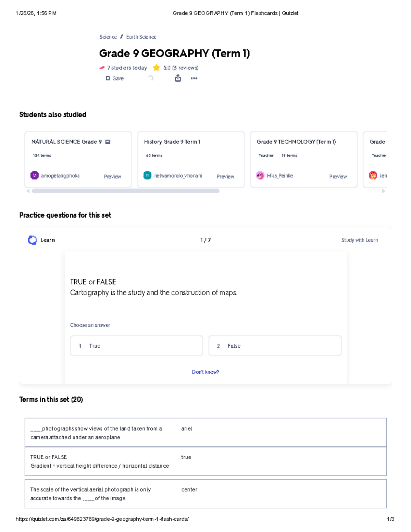411x532 pixels.
Task: Select the False answer option
Action: (275, 346)
